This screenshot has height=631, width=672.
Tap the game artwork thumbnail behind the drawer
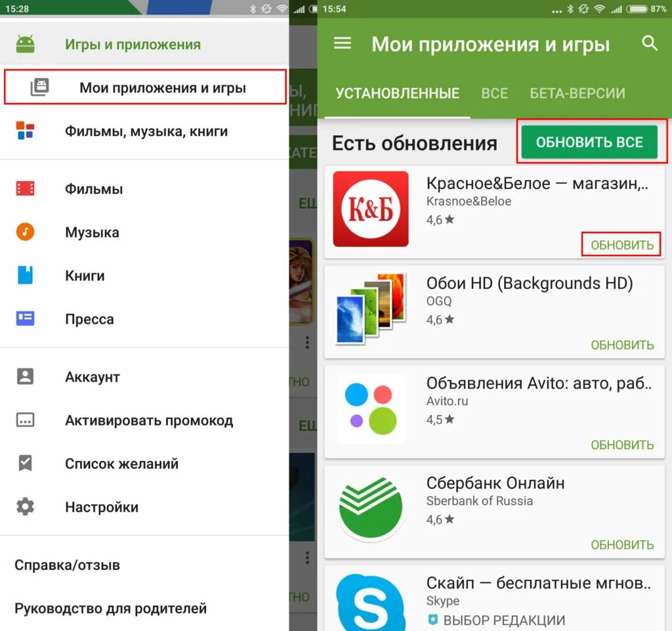(302, 282)
